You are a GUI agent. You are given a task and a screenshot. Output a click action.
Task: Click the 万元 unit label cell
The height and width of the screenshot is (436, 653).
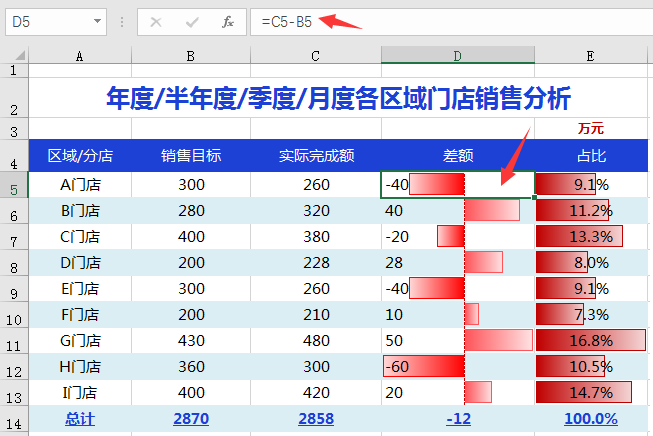pos(591,129)
